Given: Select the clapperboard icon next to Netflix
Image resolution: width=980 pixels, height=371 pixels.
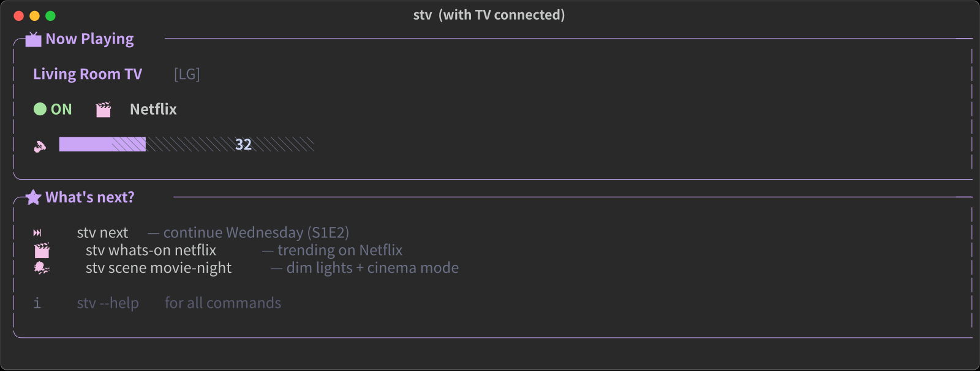Looking at the screenshot, I should click(103, 109).
